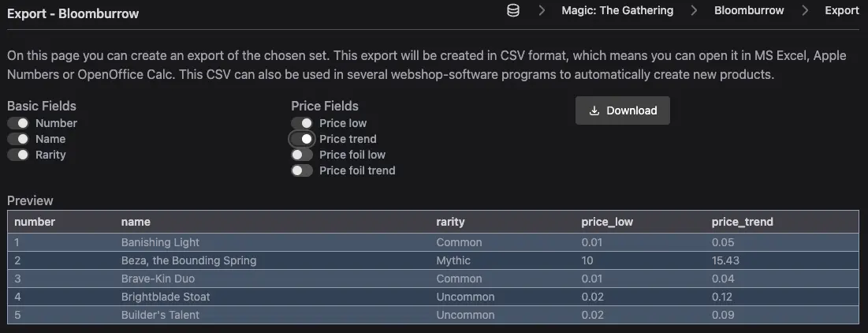
Task: Enable the Price foil trend switch
Action: click(302, 170)
